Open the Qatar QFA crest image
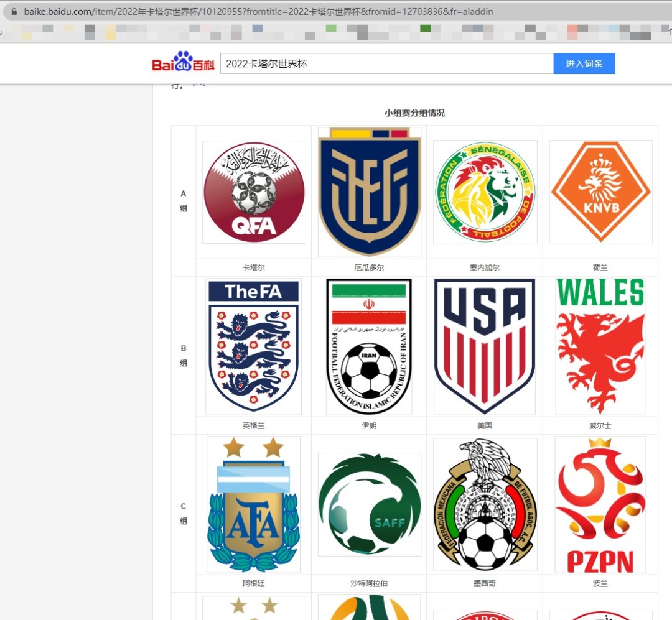672x620 pixels. (x=254, y=192)
